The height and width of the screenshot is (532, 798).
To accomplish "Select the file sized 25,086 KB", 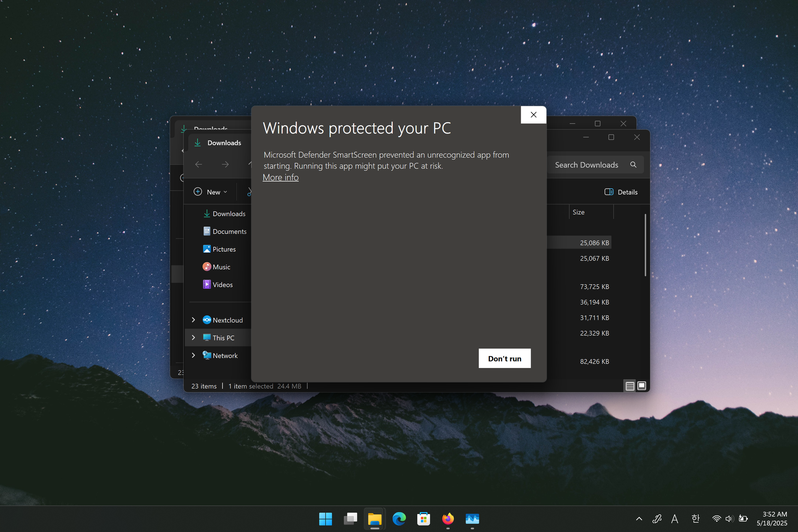I will 595,243.
